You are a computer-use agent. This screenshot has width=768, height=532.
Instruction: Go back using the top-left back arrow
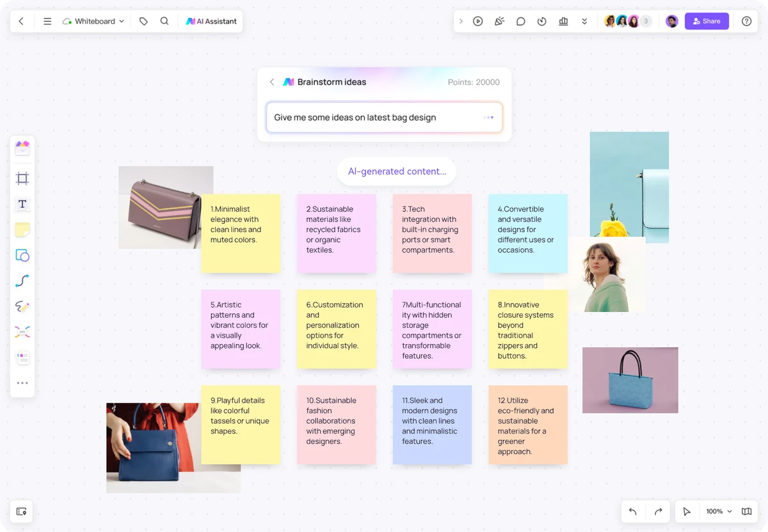point(21,21)
